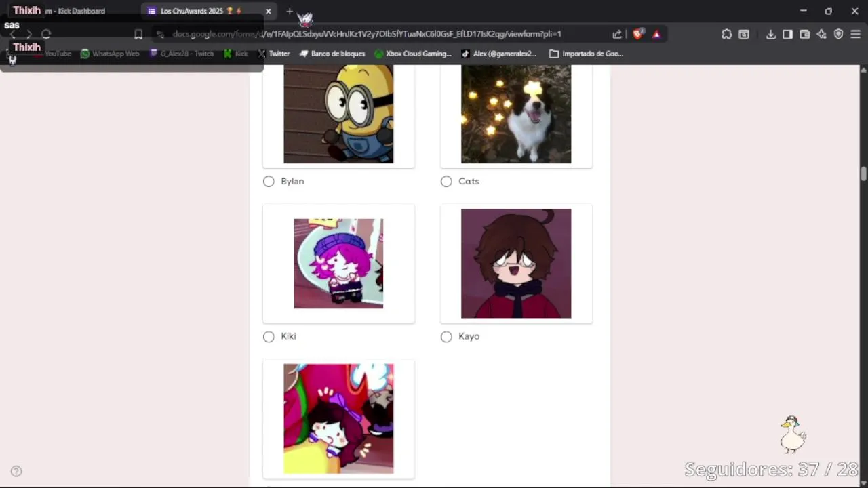The width and height of the screenshot is (868, 488).
Task: Restore down the browser window
Action: pyautogui.click(x=829, y=11)
